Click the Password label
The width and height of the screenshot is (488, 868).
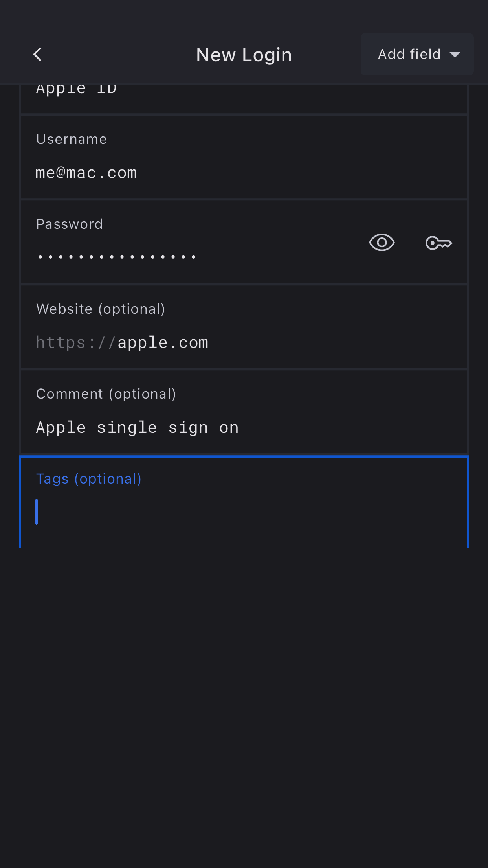(x=70, y=224)
